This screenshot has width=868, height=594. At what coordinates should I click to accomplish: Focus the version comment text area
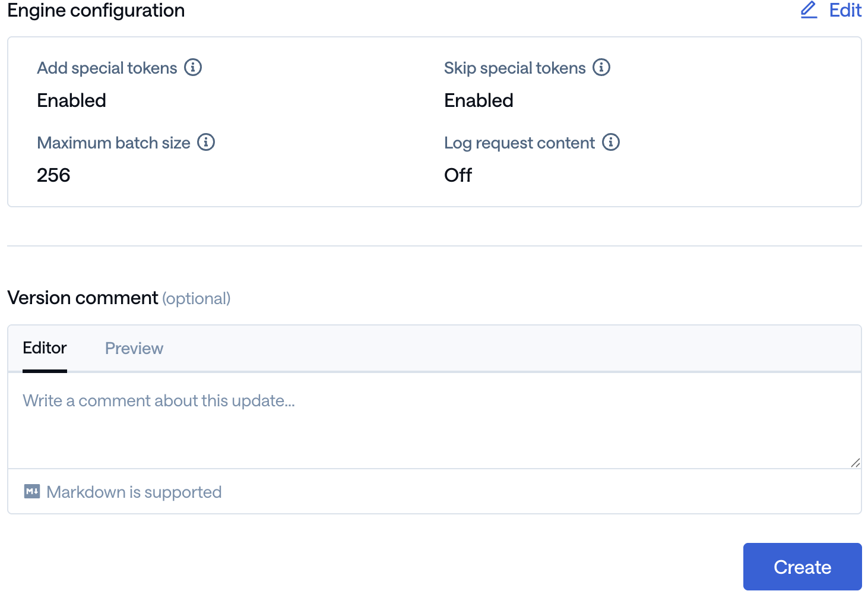coord(433,421)
